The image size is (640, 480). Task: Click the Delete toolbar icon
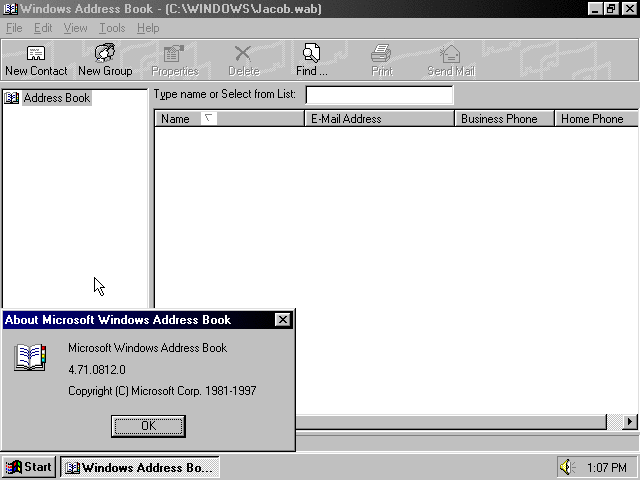[244, 60]
